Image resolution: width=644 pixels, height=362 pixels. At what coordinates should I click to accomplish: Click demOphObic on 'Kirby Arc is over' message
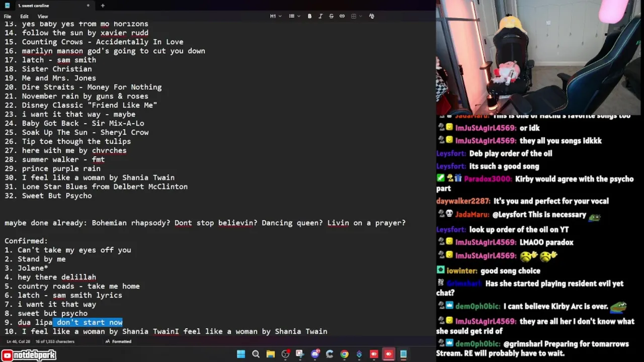click(477, 306)
